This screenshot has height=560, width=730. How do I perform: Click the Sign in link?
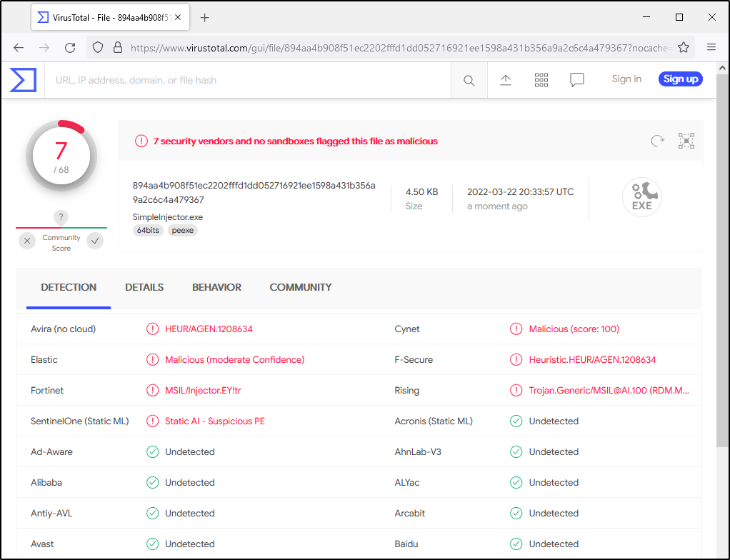pyautogui.click(x=626, y=79)
